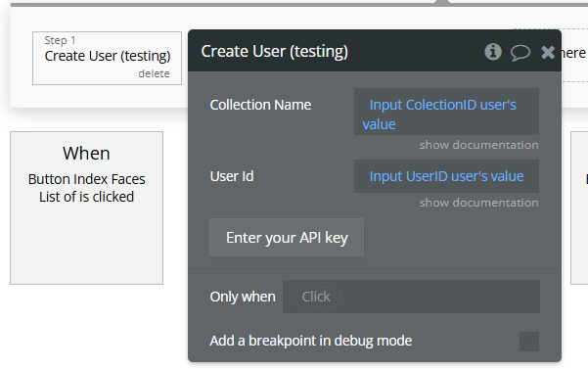Screen dimensions: 588x369
Task: Click the Add a breakpoint in debug mode label
Action: (311, 341)
